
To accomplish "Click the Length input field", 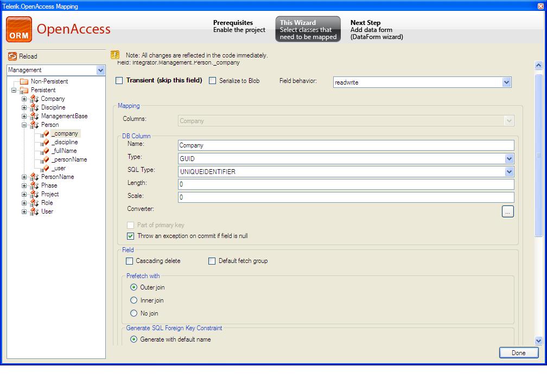I will point(346,184).
